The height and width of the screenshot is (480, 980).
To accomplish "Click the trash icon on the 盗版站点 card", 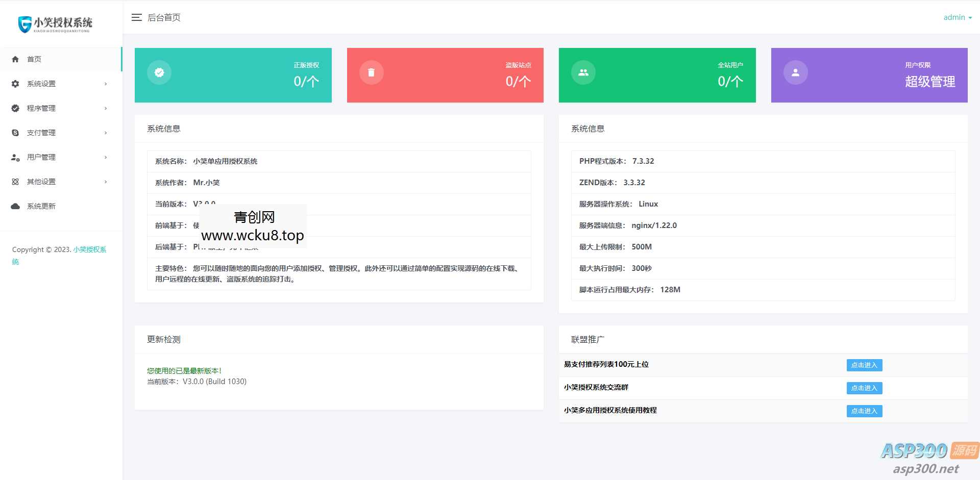I will coord(371,72).
